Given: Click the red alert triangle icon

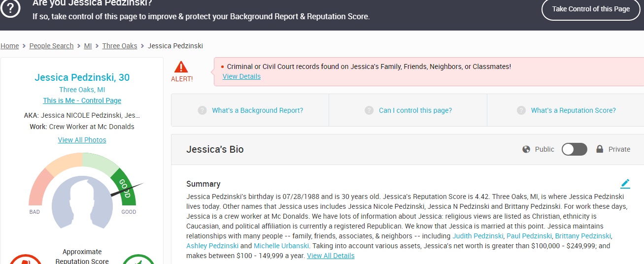Looking at the screenshot, I should pos(181,67).
